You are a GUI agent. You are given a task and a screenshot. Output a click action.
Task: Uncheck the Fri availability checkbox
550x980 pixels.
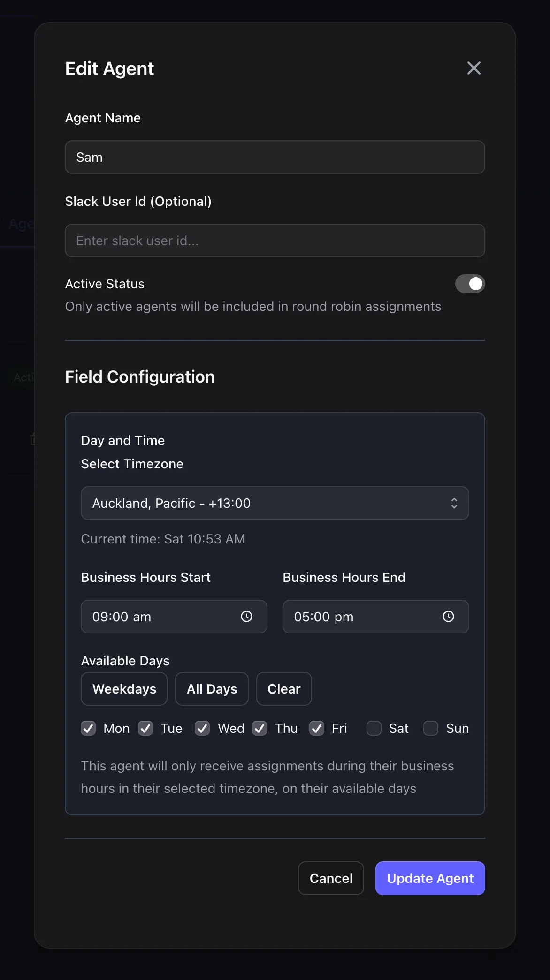[x=316, y=728]
